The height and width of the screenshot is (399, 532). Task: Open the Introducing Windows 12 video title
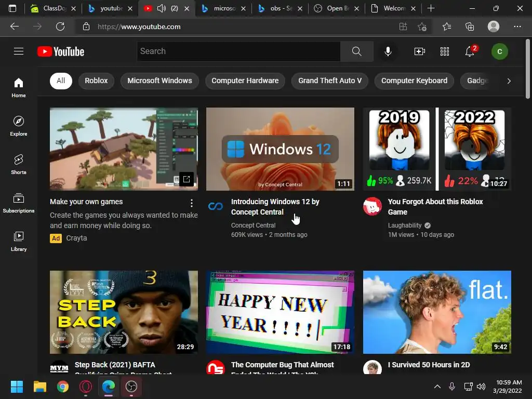(275, 207)
